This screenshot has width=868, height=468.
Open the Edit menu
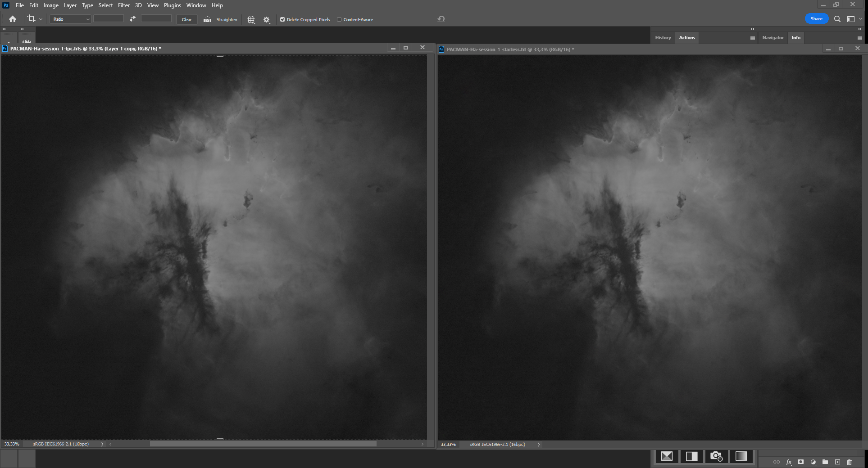[x=34, y=5]
